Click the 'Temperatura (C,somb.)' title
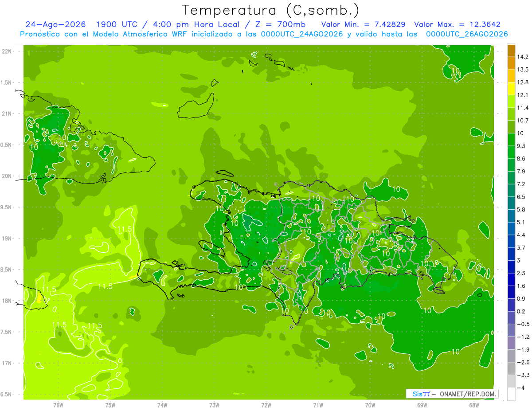Screen dimensions: 532x411 click(x=270, y=10)
